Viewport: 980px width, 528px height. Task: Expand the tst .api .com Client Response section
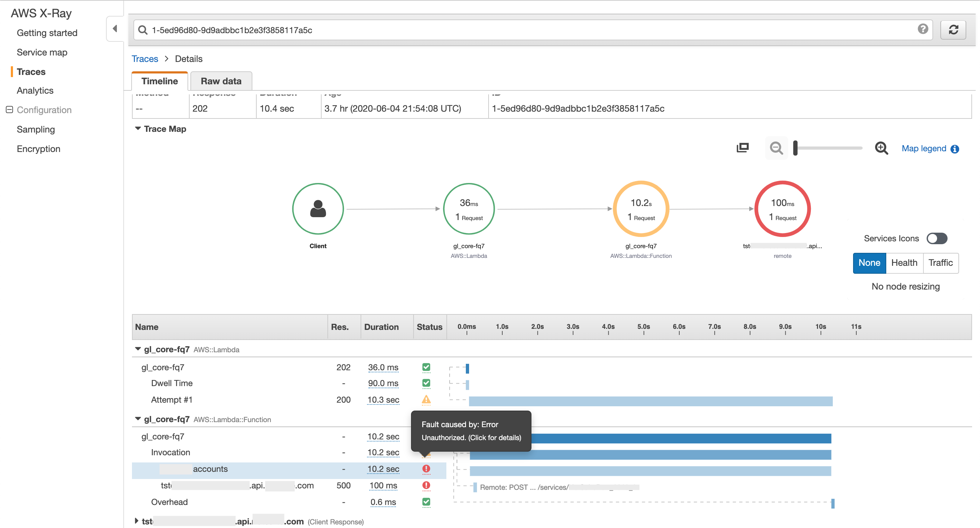click(137, 521)
